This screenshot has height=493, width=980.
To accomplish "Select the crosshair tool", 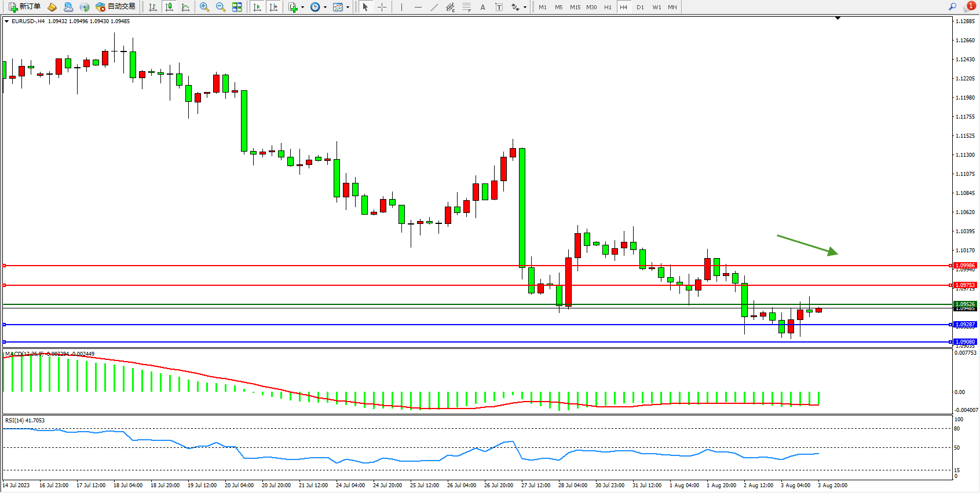I will pos(382,7).
